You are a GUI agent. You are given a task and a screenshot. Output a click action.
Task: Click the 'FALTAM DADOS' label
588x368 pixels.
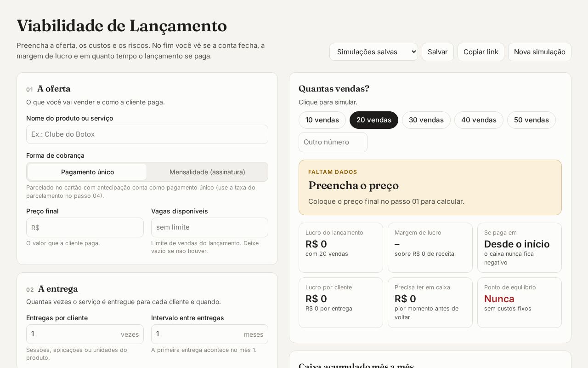coord(333,172)
